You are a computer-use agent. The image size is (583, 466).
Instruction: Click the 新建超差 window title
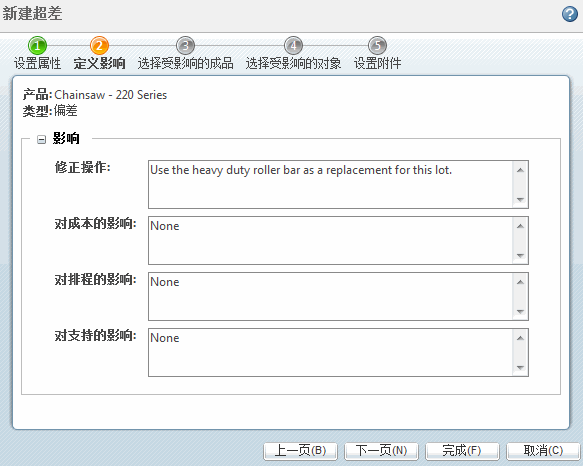pos(32,14)
